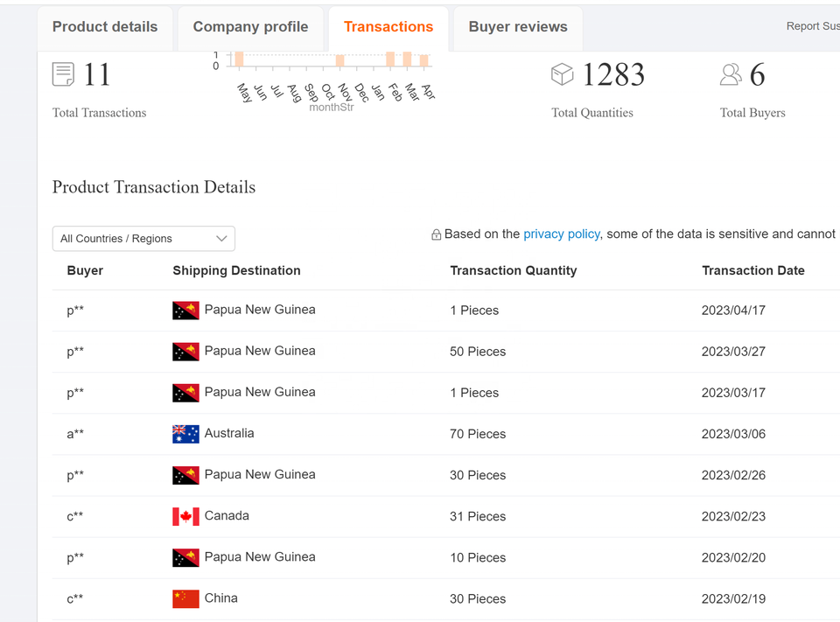Viewport: 840px width, 622px height.
Task: Click the Total Buyers people icon
Action: click(731, 74)
